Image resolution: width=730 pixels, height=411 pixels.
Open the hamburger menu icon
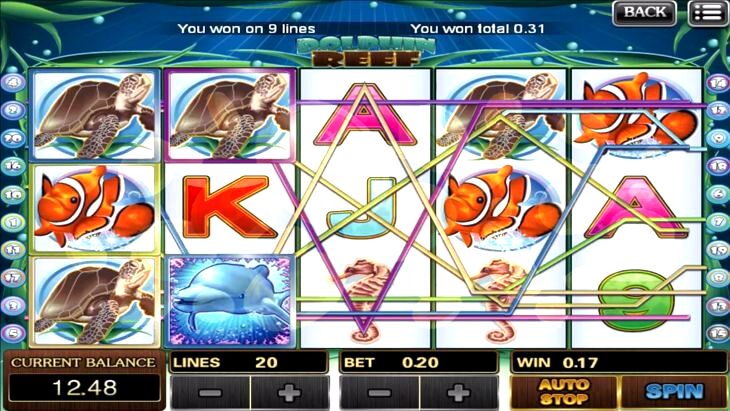[x=708, y=13]
